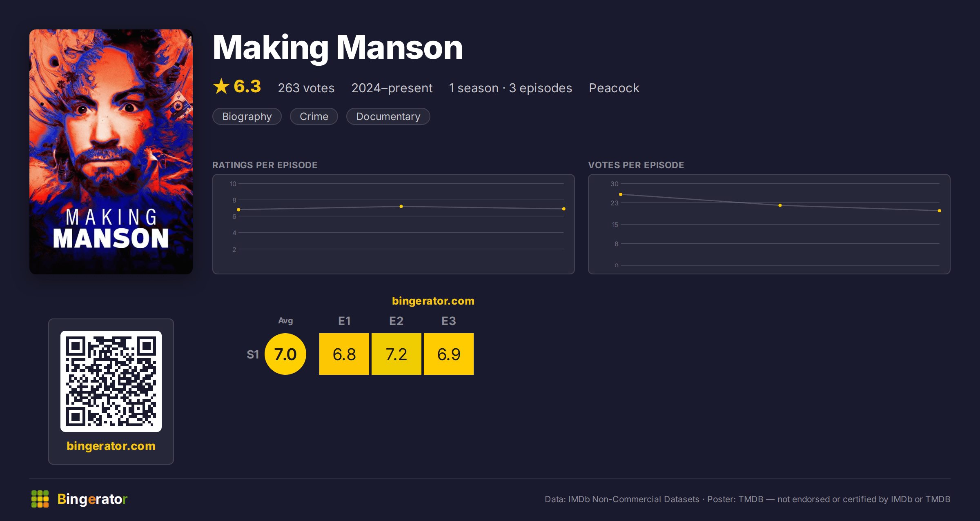Click the yellow star rating icon

(x=221, y=86)
